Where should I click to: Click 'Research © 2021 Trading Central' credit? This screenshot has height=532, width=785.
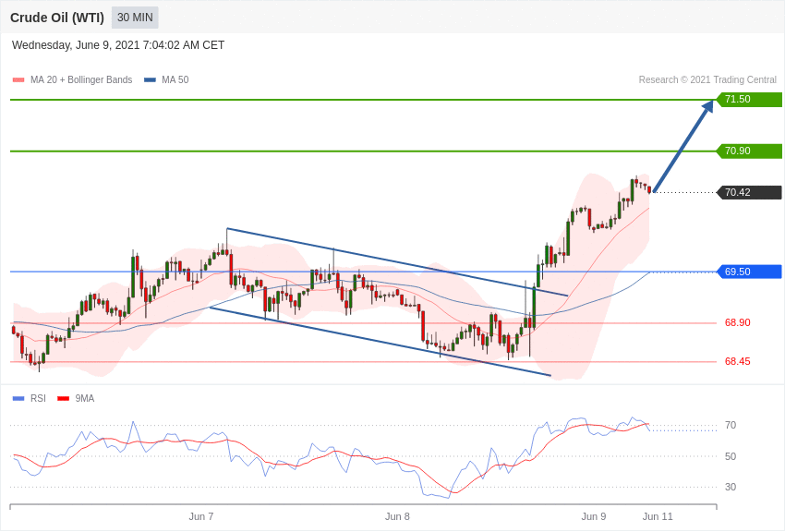coord(707,80)
